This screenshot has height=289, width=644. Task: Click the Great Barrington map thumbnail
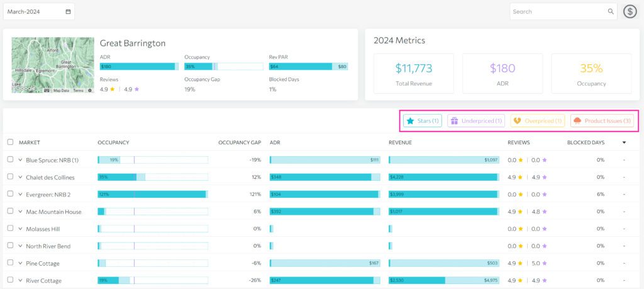tap(53, 65)
